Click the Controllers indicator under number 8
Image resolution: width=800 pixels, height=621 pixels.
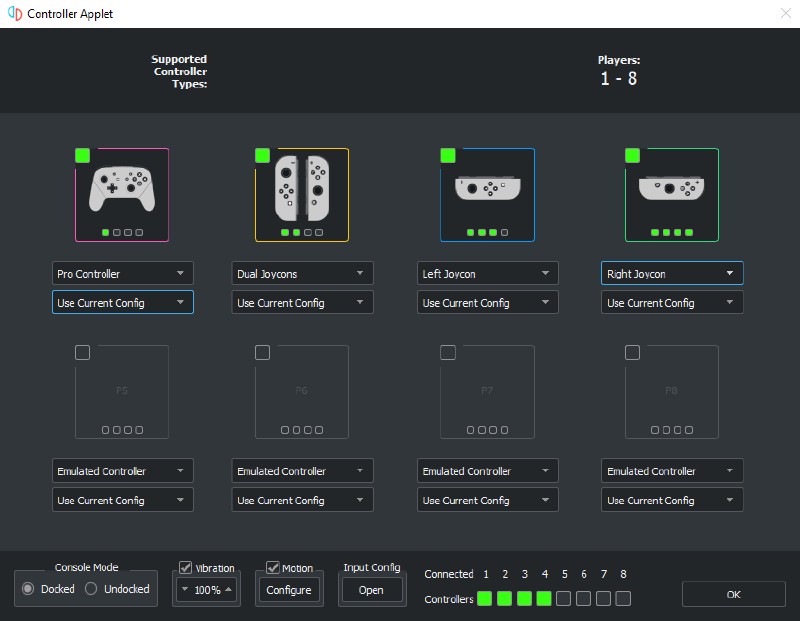pos(623,599)
